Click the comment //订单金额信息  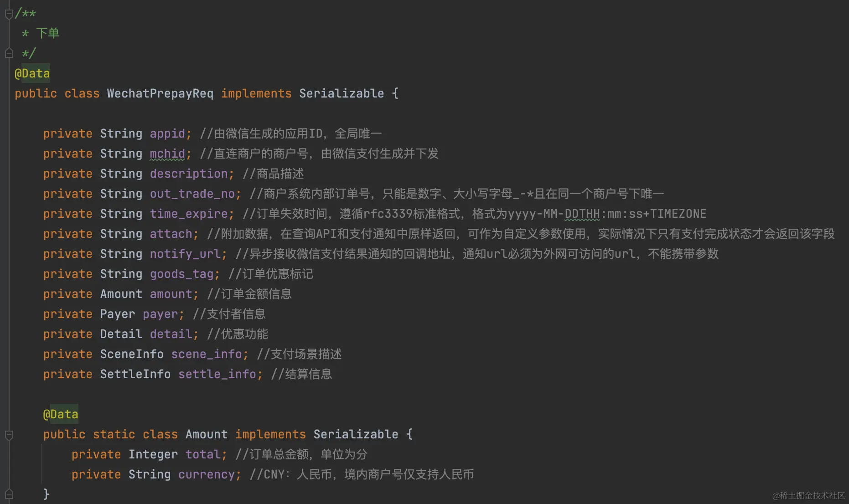[249, 294]
